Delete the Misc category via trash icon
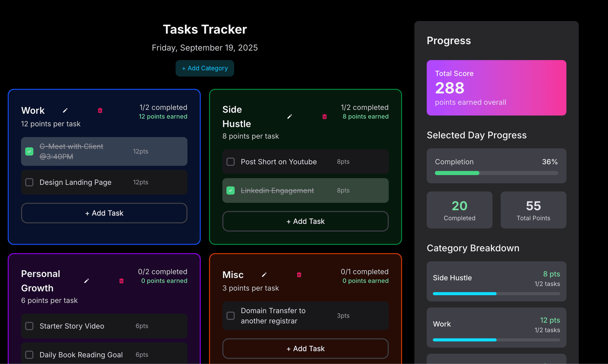Image resolution: width=608 pixels, height=364 pixels. coord(299,275)
